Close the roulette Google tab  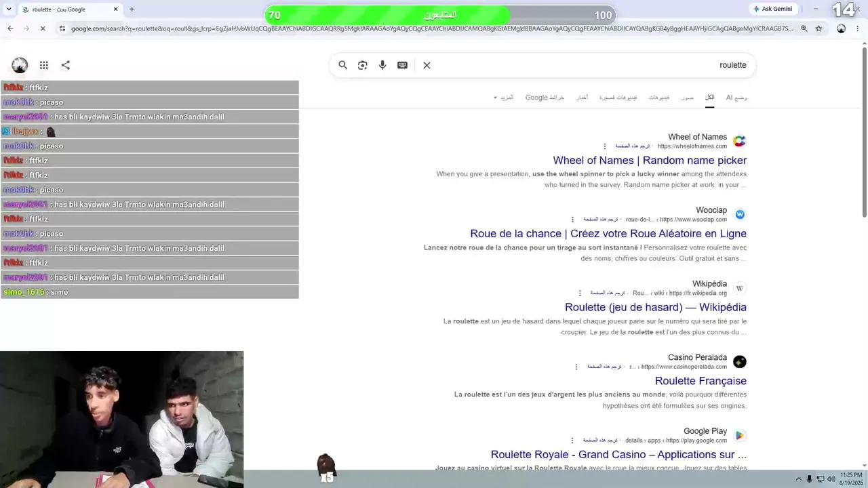pos(115,9)
